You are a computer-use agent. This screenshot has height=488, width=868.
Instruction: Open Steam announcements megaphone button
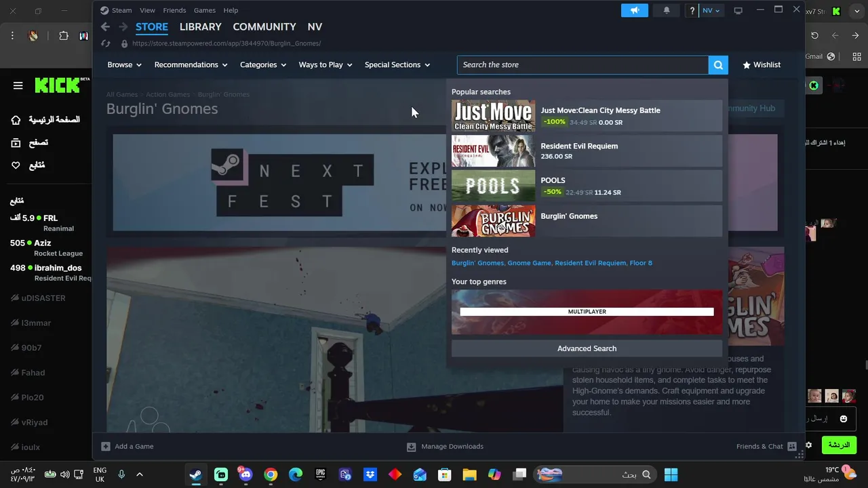[635, 10]
